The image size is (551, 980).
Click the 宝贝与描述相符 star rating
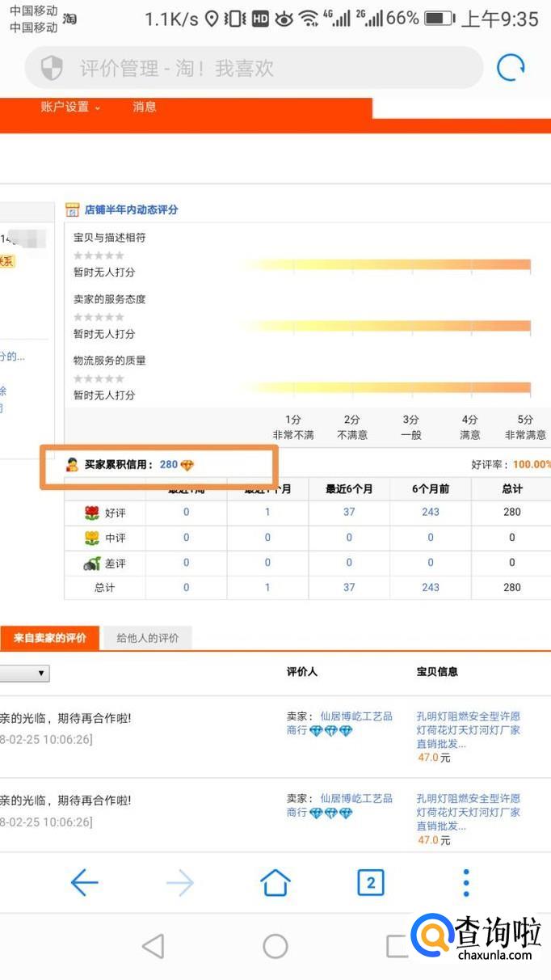coord(99,256)
